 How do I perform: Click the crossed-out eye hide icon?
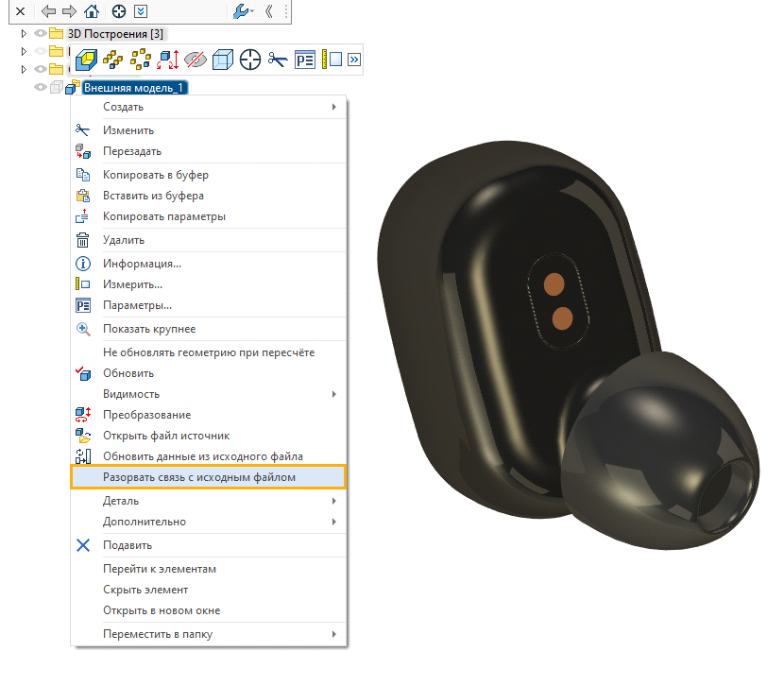pos(196,60)
